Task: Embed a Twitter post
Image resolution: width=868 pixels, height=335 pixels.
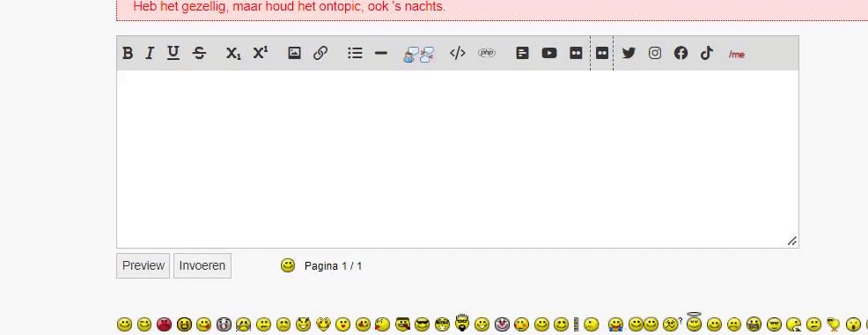Action: click(629, 53)
